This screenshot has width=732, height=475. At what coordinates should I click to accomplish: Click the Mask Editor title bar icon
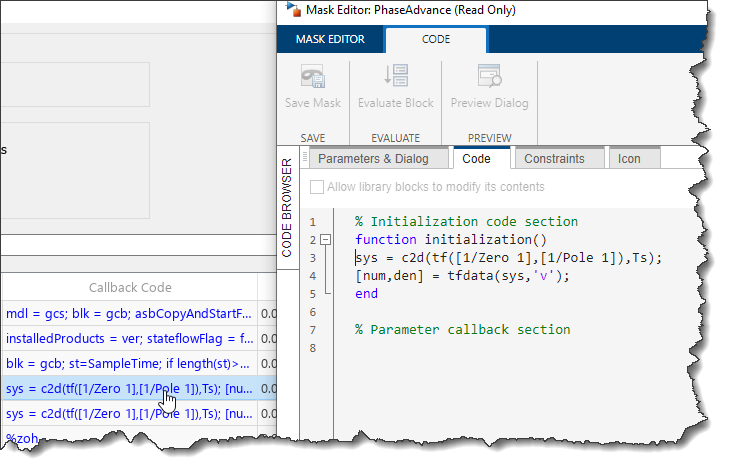[292, 10]
